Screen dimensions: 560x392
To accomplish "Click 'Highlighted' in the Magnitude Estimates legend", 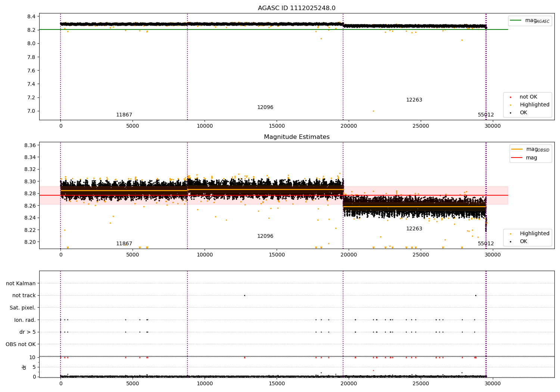I will coord(535,234).
